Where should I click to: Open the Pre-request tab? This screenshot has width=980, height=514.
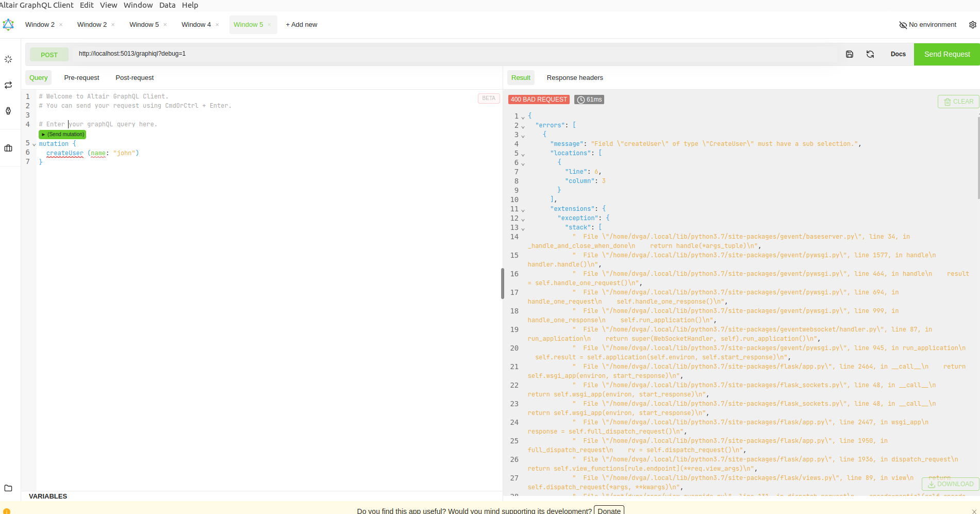(x=81, y=78)
